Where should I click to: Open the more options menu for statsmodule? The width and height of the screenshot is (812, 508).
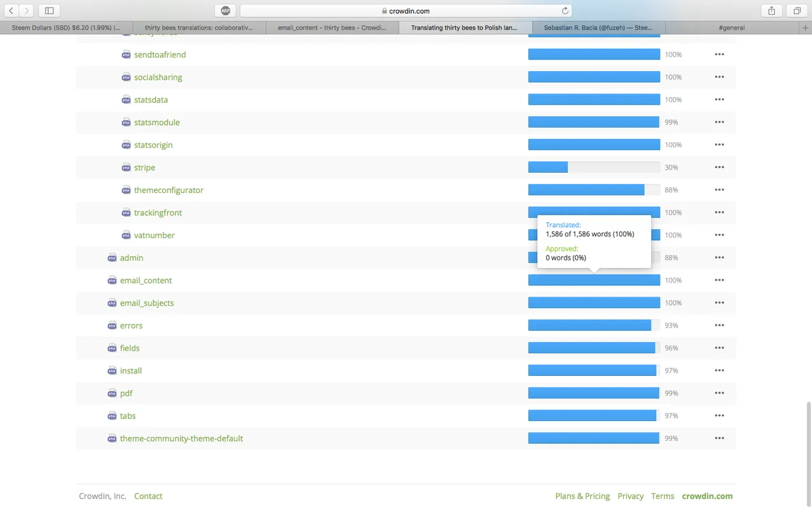[x=719, y=122]
